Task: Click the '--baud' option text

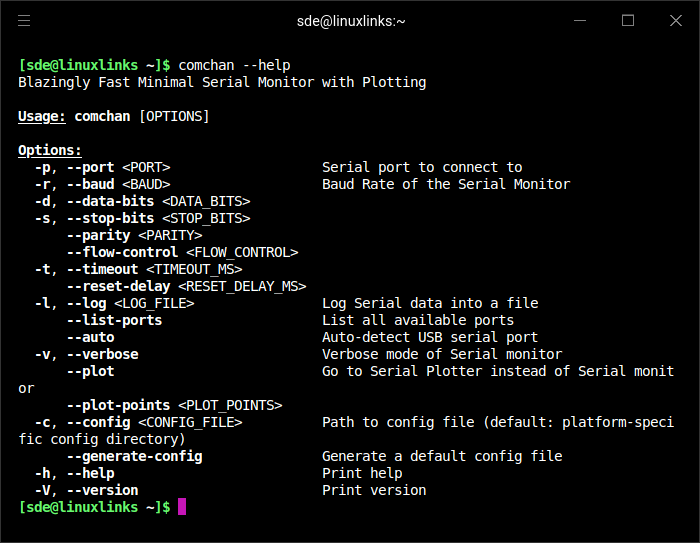Action: click(x=90, y=184)
